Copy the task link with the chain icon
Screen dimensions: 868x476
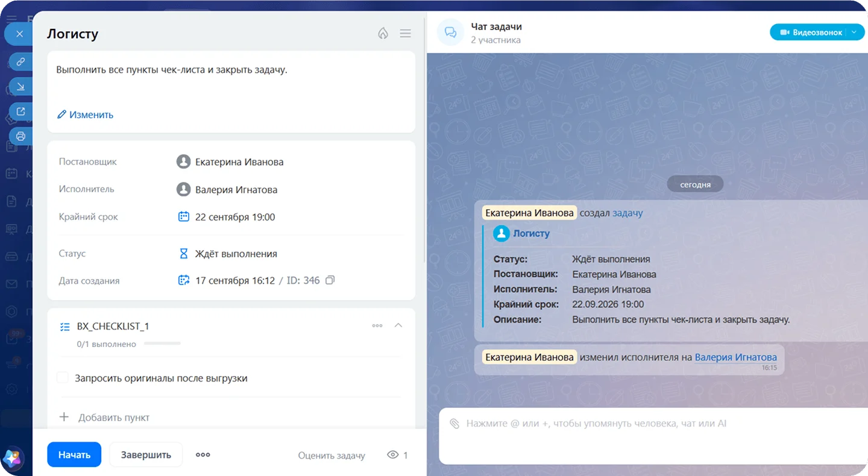(20, 62)
